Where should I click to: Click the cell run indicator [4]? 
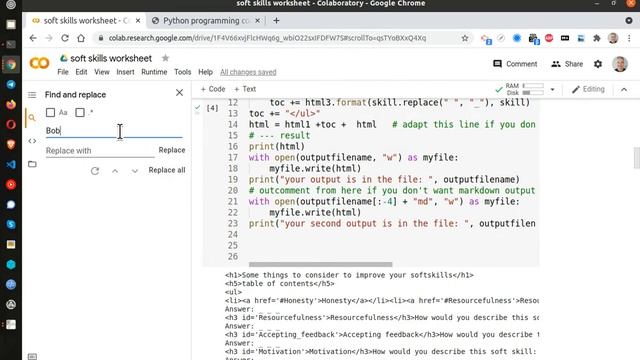click(x=212, y=108)
